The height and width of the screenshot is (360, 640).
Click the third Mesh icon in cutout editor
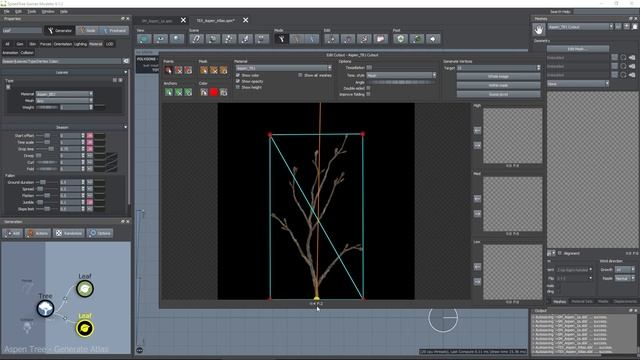(x=223, y=70)
